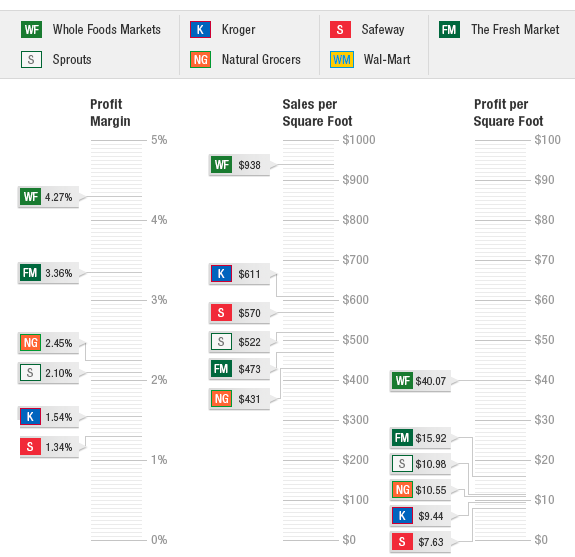Select the WF $40.07 profit per square foot tag
This screenshot has height=557, width=575.
[x=420, y=381]
